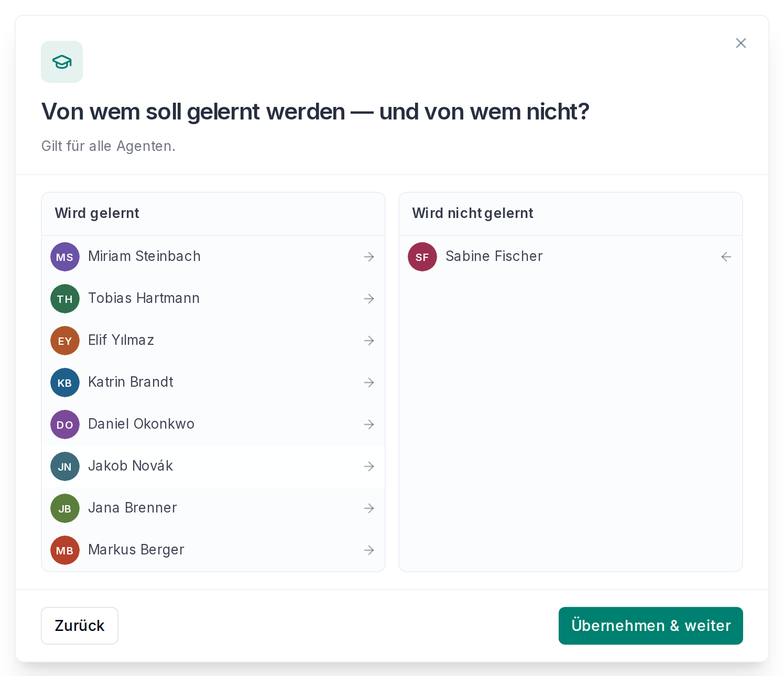Select the name Tobias Hartmann

pyautogui.click(x=144, y=298)
